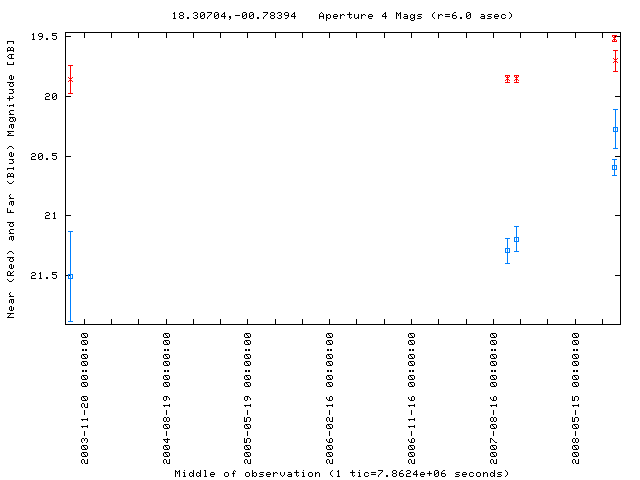Click the date label 2008-05-15 00:00:00
The width and height of the screenshot is (640, 480).
[576, 398]
